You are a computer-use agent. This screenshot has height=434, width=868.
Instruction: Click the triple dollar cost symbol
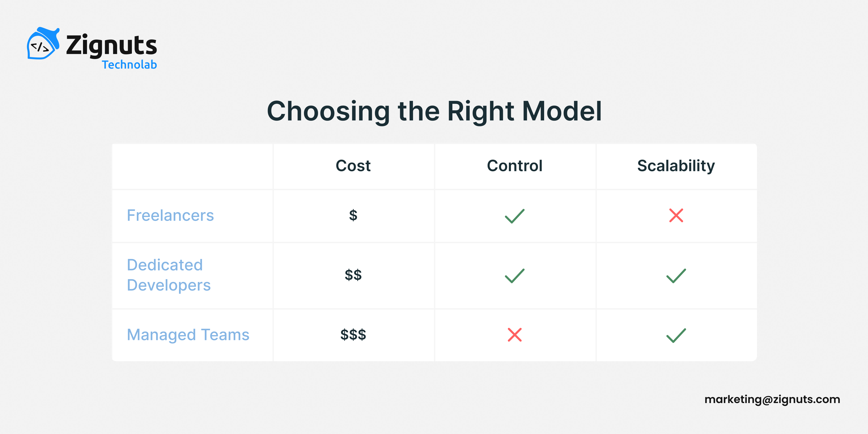[353, 335]
